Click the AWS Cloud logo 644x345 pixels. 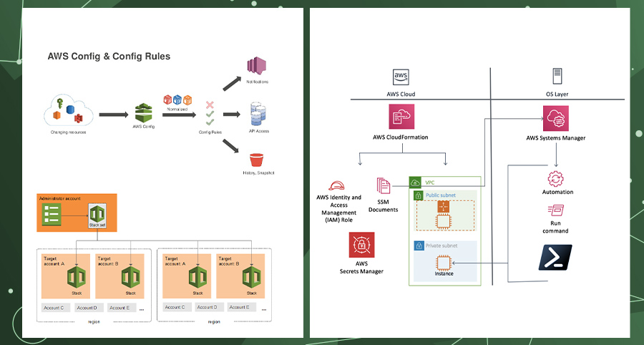(x=400, y=77)
